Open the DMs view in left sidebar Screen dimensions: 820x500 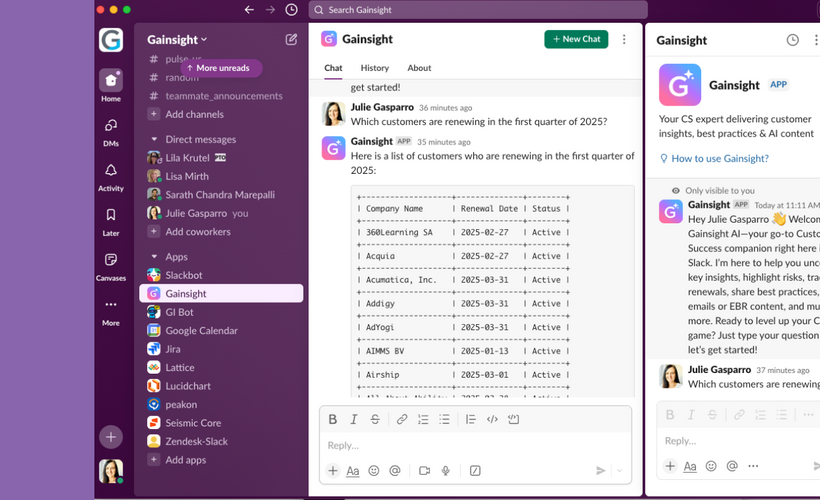click(111, 131)
